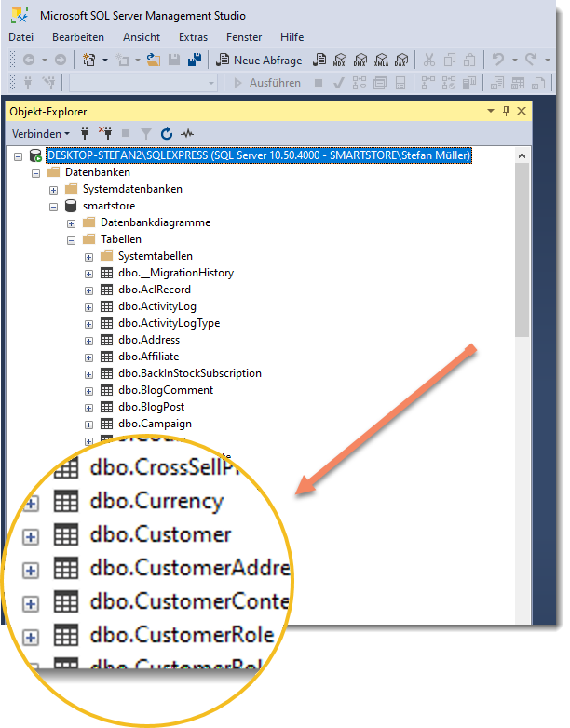Click the Disconnect plug icon in Objekt-Explorer
Viewport: 570px width, 728px height.
pyautogui.click(x=105, y=133)
